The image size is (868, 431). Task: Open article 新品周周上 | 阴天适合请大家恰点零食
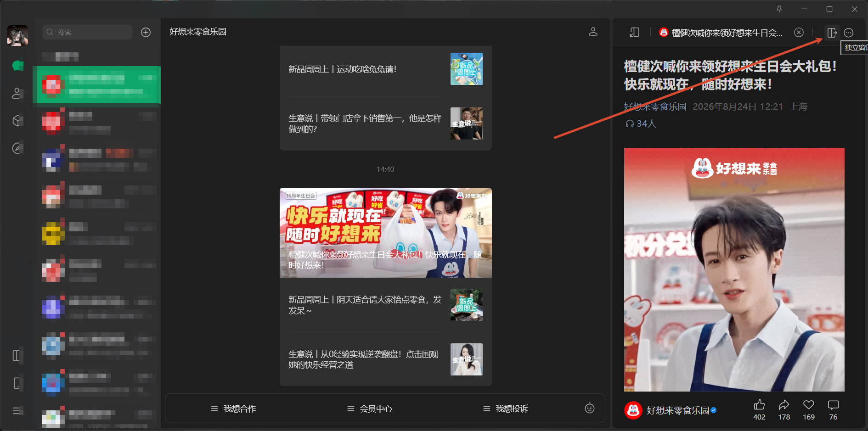(365, 305)
